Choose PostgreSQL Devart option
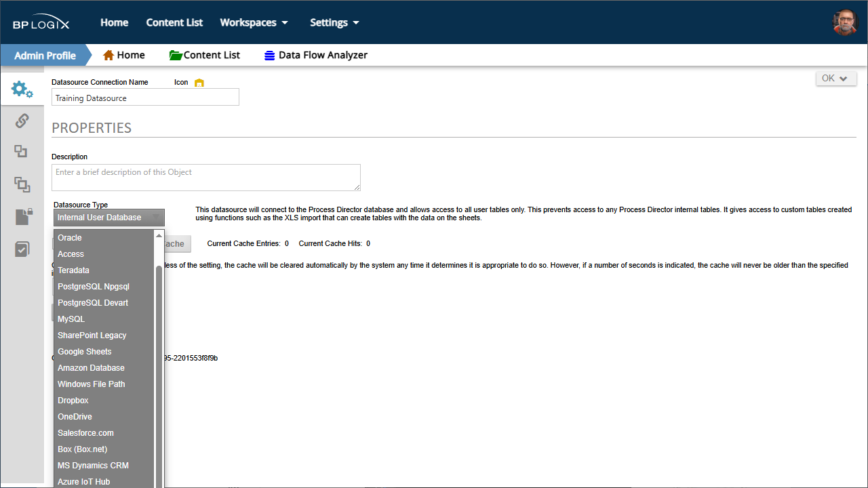868x488 pixels. pyautogui.click(x=104, y=303)
